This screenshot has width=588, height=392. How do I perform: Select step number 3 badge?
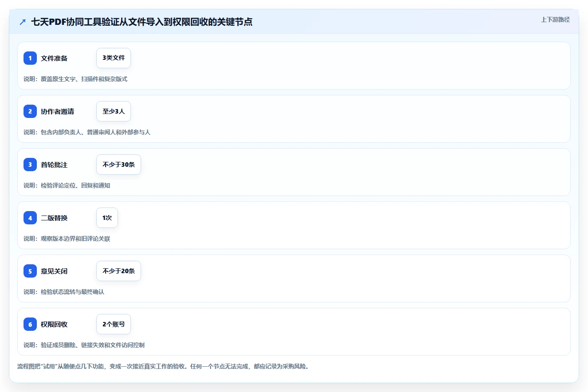point(30,165)
